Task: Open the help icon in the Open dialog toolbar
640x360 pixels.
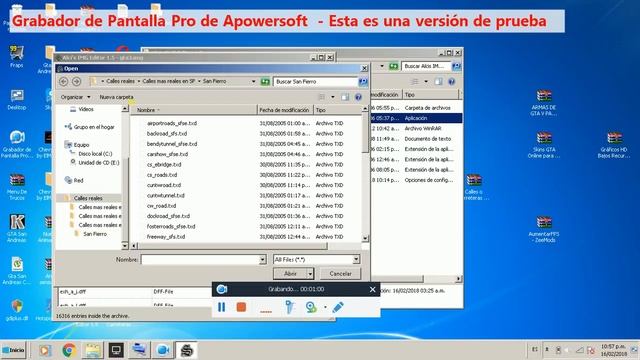Action: click(x=358, y=97)
